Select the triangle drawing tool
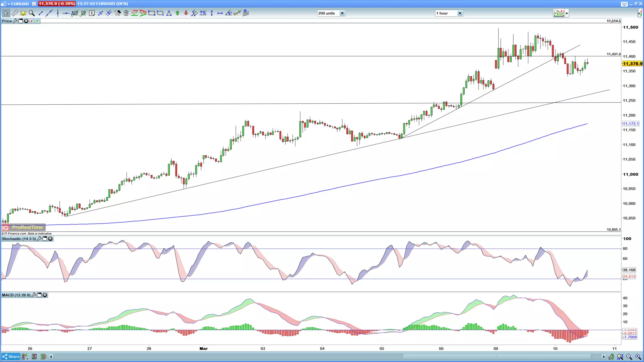Screen dimensions: 644x362 click(x=169, y=13)
